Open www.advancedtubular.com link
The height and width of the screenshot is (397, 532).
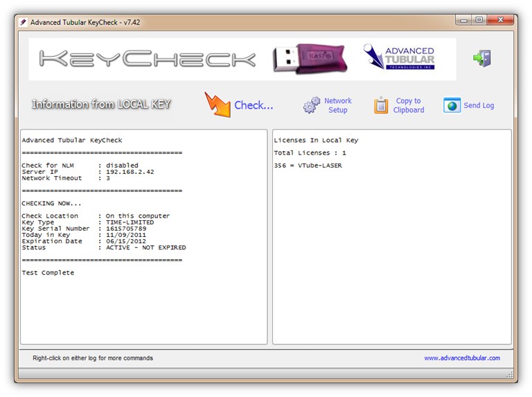[462, 358]
